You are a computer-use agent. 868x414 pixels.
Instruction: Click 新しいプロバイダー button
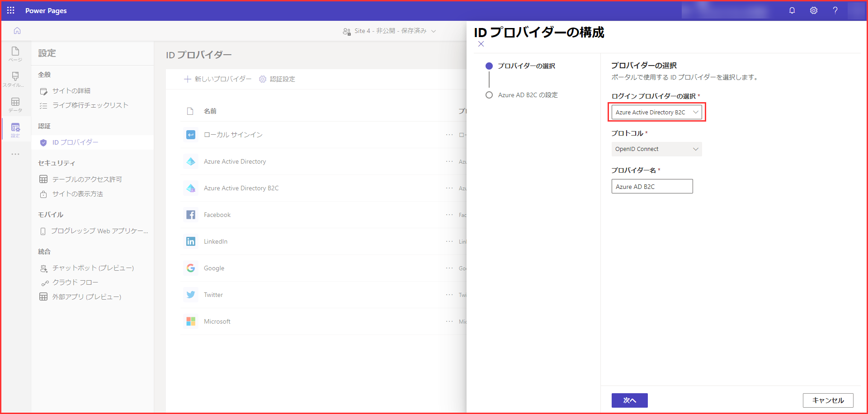pos(217,79)
